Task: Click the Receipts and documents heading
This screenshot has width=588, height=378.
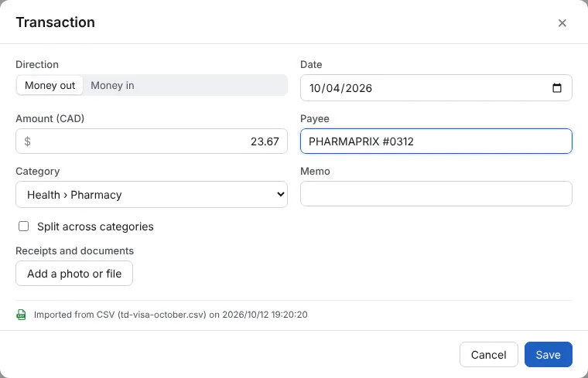Action: (74, 250)
